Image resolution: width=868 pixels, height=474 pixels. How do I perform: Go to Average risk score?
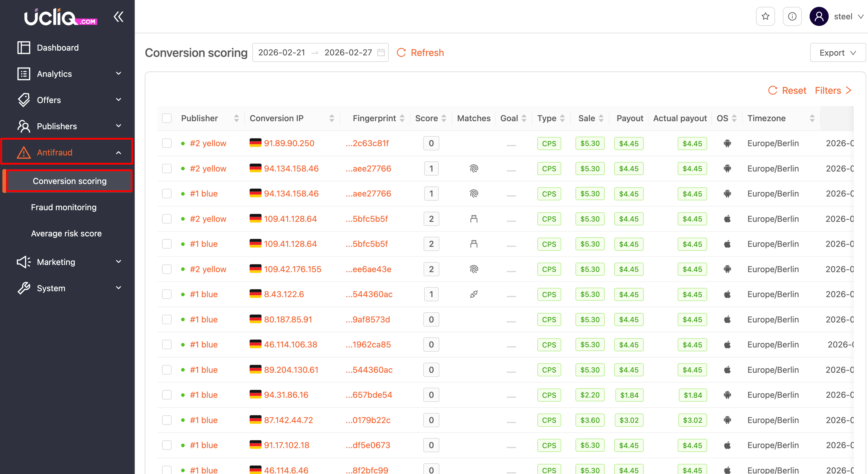coord(66,233)
